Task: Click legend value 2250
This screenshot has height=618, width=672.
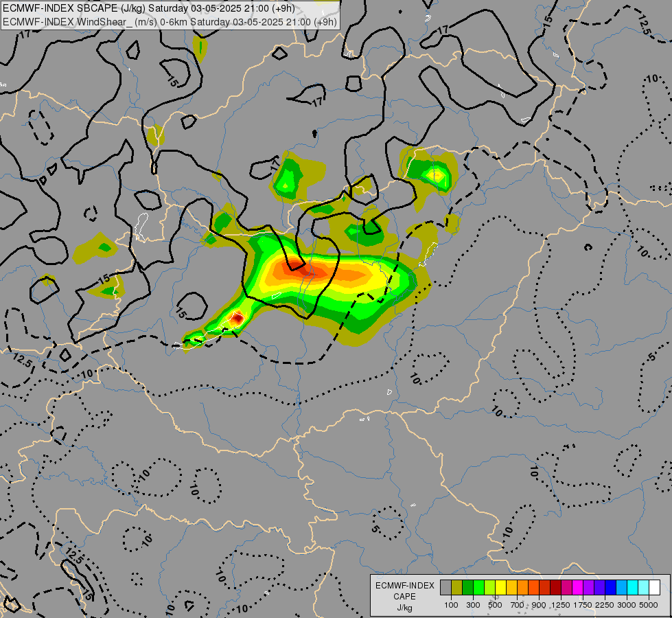Action: [605, 605]
